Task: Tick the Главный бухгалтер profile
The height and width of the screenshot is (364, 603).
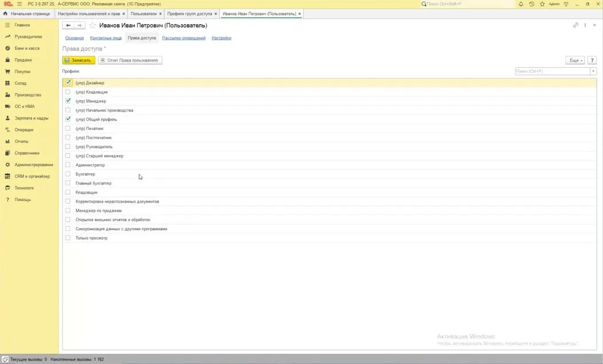Action: (x=68, y=183)
